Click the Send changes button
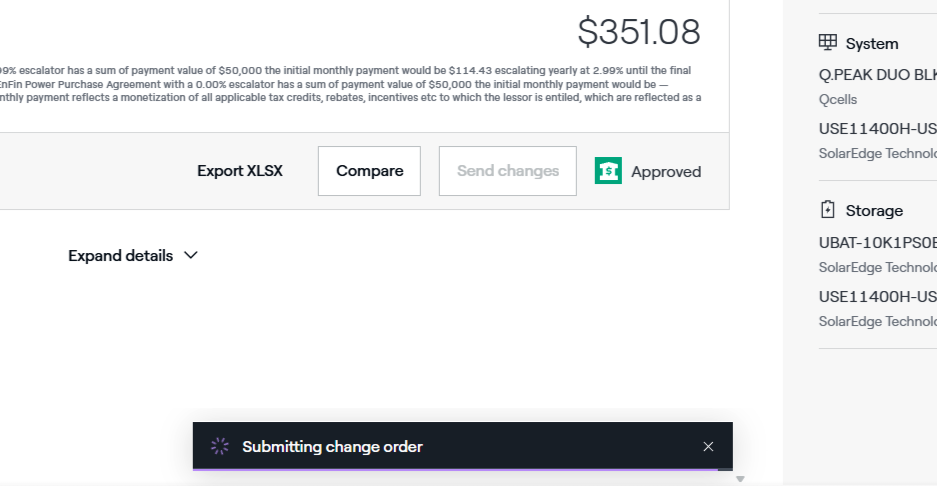937x486 pixels. pyautogui.click(x=507, y=171)
